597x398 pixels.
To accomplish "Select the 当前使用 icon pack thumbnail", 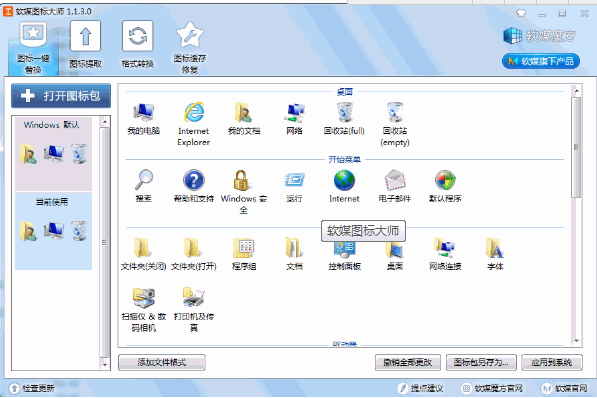I will [x=53, y=231].
